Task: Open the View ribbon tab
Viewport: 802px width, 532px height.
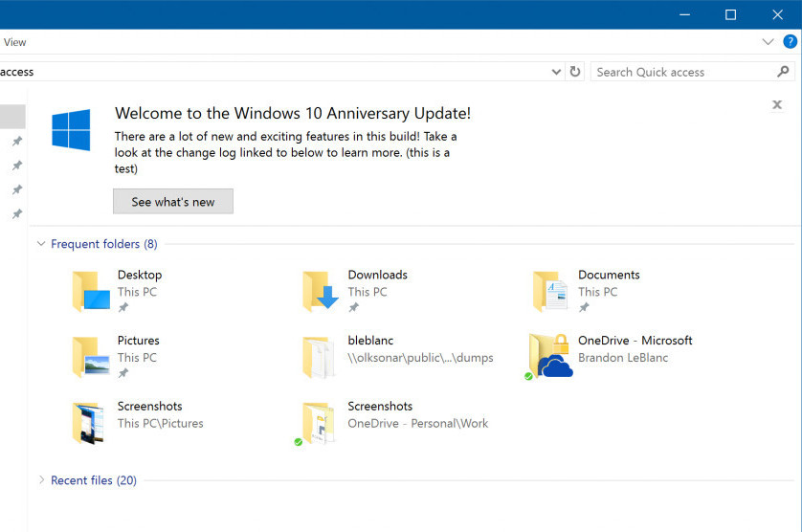Action: pyautogui.click(x=14, y=42)
